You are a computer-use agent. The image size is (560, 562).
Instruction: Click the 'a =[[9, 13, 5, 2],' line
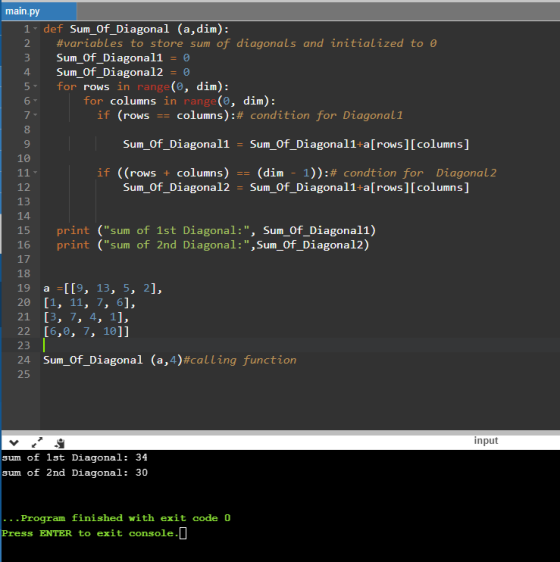click(103, 288)
